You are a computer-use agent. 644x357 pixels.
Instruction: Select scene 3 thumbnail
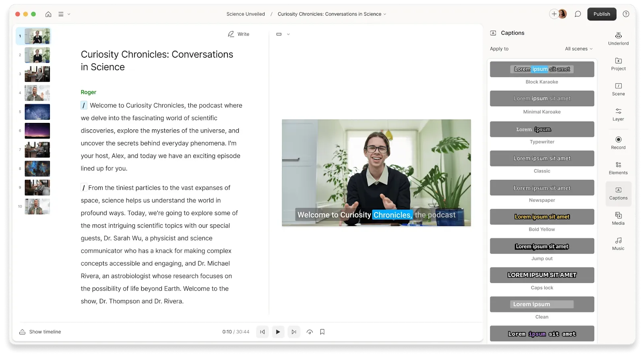pos(37,74)
